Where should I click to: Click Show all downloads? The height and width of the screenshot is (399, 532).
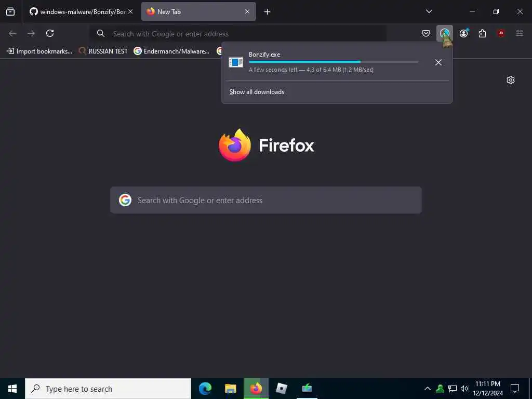click(x=257, y=92)
